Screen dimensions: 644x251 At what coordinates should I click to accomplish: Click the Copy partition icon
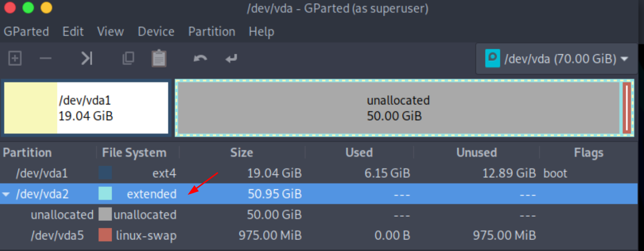(128, 58)
